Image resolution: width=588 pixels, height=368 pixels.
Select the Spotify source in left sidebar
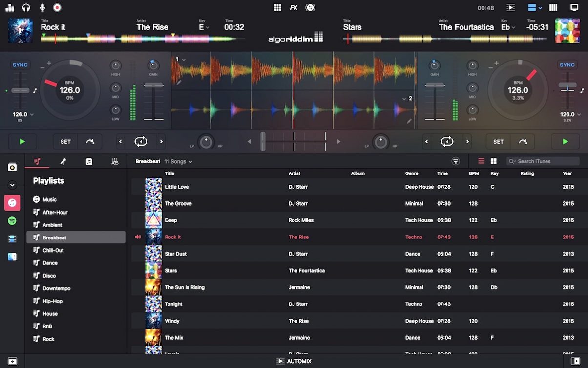[12, 221]
